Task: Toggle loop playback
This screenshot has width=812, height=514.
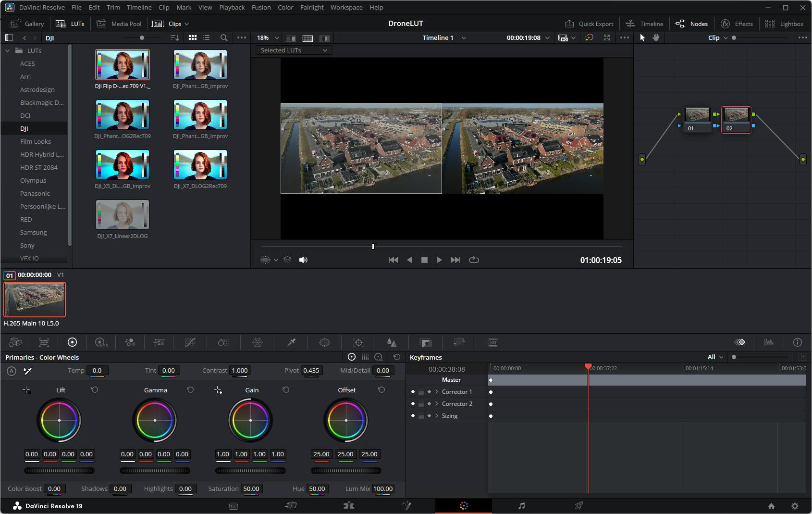Action: [x=474, y=260]
